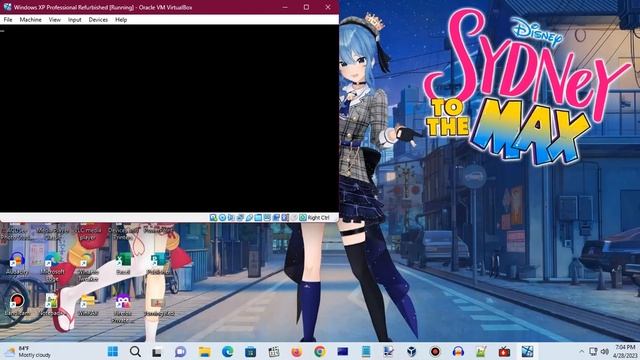
Task: Launch Google Chrome from the taskbar
Action: tap(320, 351)
